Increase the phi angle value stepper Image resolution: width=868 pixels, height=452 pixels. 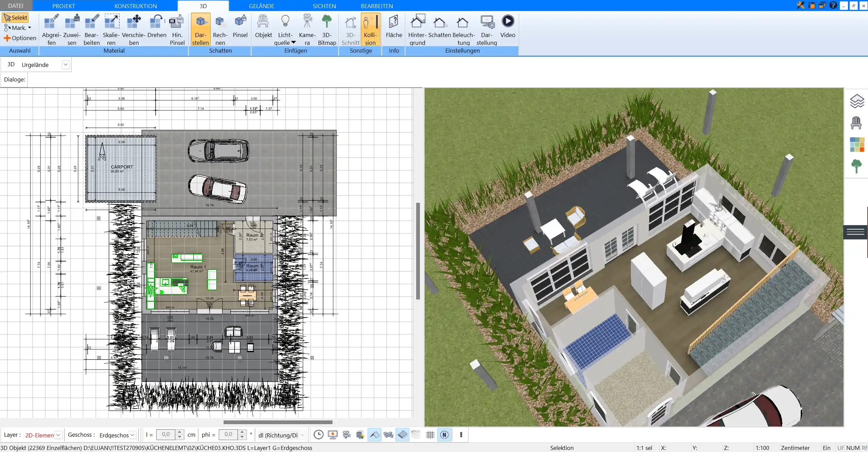tap(242, 432)
